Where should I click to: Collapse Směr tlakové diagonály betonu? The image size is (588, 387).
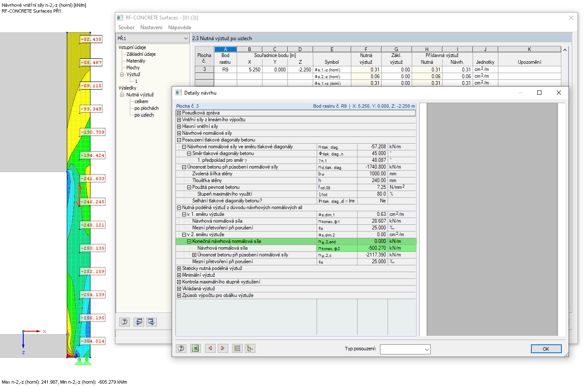click(189, 153)
